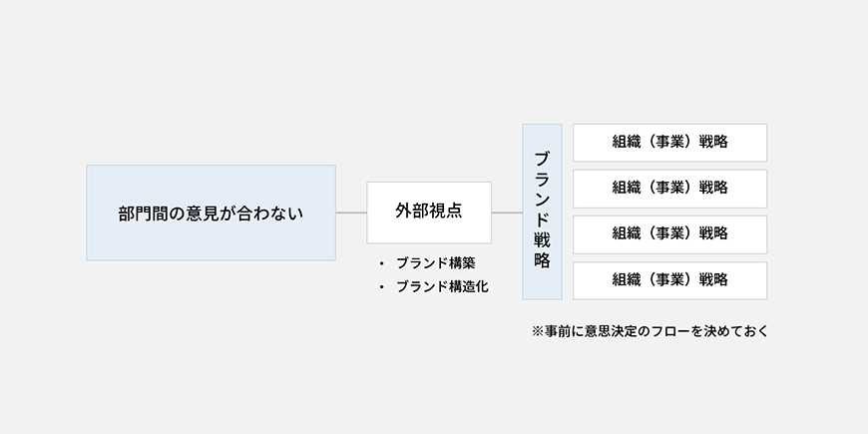Select the third 組織（事業）戦略 box from top
This screenshot has height=434, width=868.
coord(669,234)
